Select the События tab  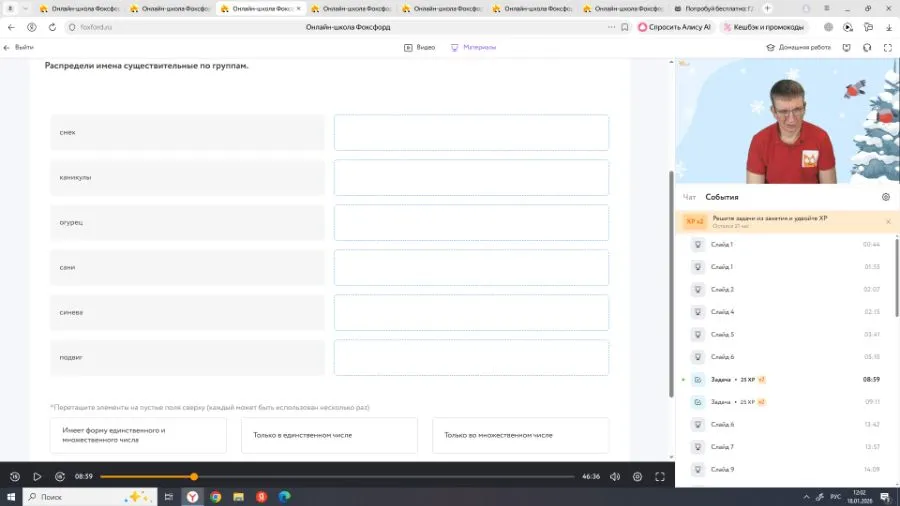[x=722, y=197]
